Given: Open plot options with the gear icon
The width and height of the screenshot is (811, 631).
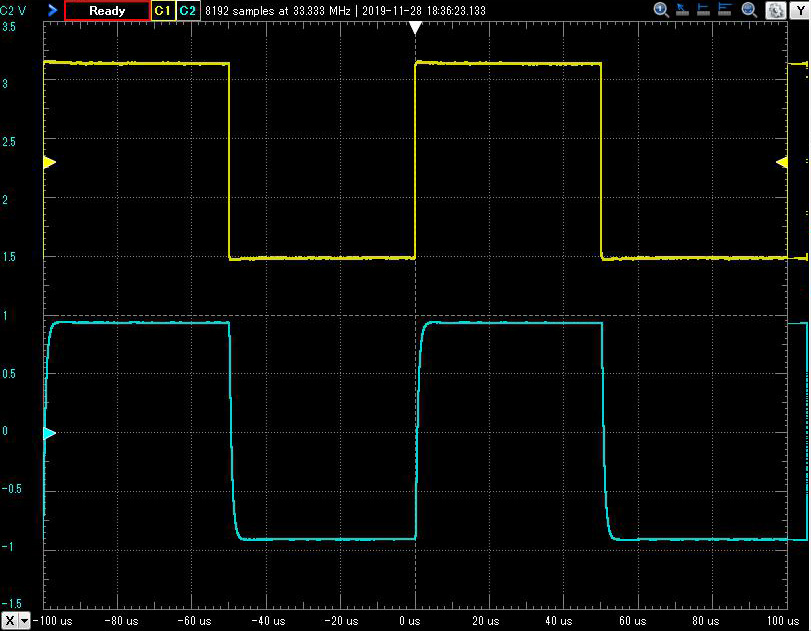Looking at the screenshot, I should pyautogui.click(x=774, y=10).
